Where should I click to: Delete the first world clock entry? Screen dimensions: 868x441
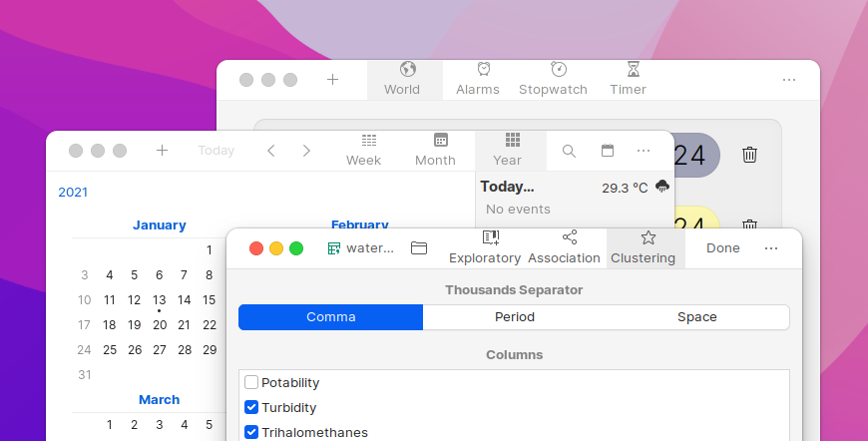pos(749,155)
